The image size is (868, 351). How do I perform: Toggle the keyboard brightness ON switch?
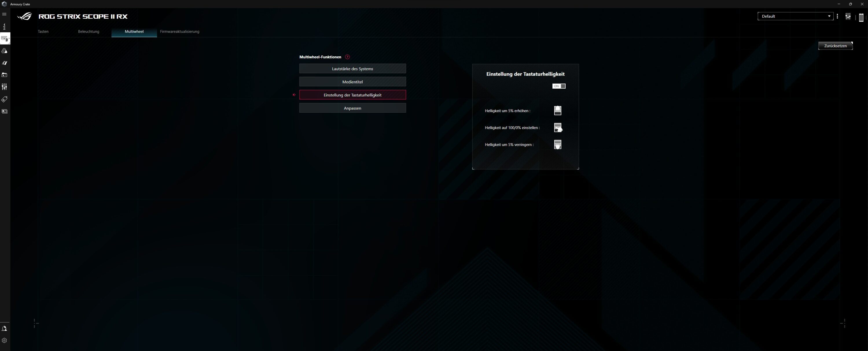pos(559,86)
